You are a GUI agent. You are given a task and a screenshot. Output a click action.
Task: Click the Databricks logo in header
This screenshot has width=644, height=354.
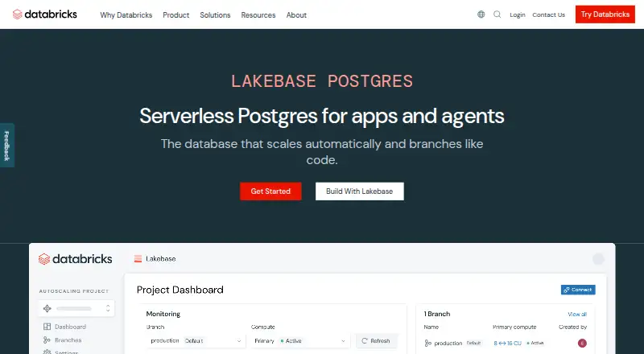coord(45,14)
